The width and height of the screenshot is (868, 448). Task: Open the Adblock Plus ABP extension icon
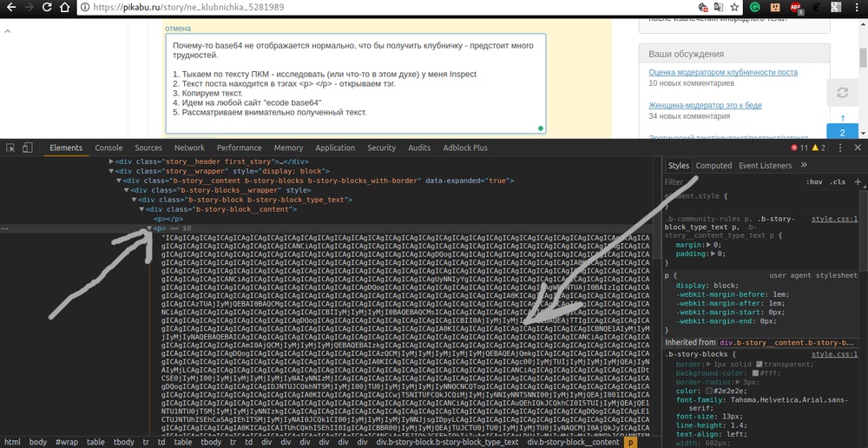click(795, 7)
